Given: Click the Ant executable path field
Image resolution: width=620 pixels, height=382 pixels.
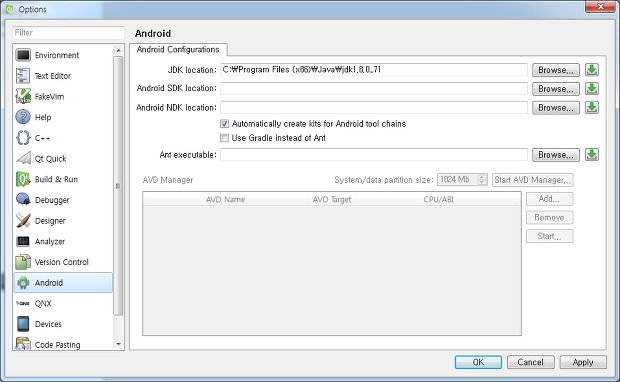Looking at the screenshot, I should coord(374,155).
